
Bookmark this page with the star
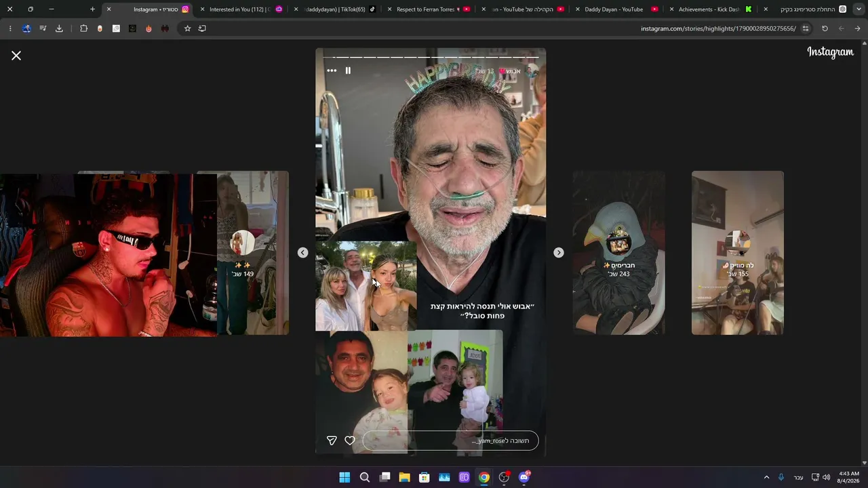point(187,28)
